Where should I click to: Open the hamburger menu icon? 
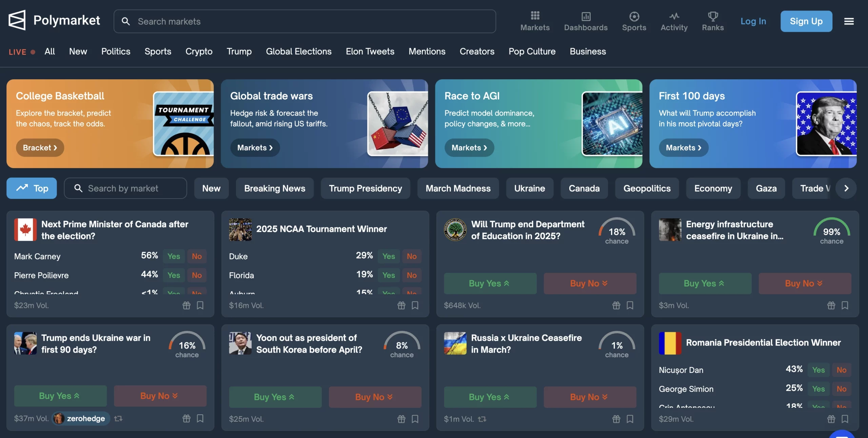[849, 21]
